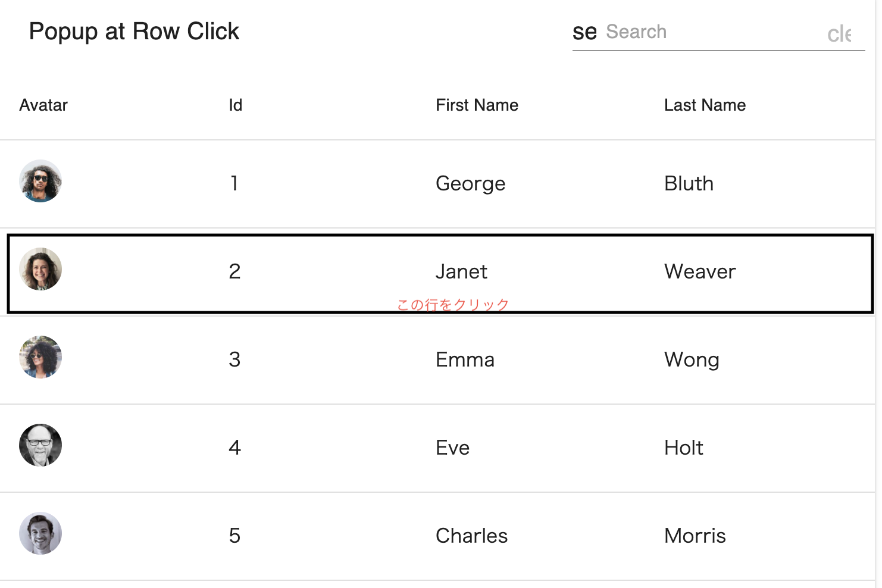Click the clear icon in the search bar
The height and width of the screenshot is (588, 882).
(839, 35)
